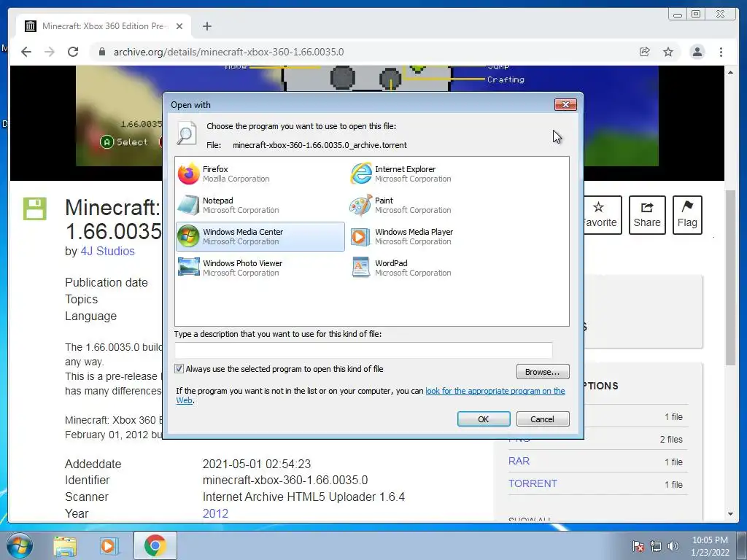Reload the archive.org page
This screenshot has width=747, height=560.
click(x=73, y=52)
